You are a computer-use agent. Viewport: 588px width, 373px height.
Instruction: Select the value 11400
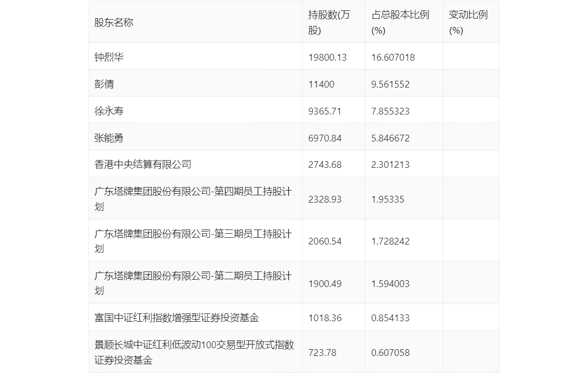[x=321, y=84]
